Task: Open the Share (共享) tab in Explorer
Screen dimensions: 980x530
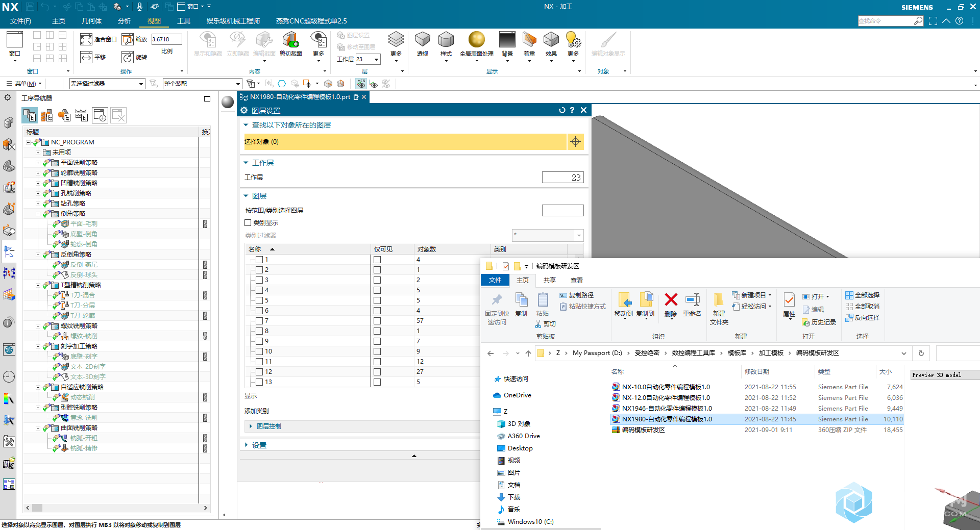Action: tap(550, 280)
